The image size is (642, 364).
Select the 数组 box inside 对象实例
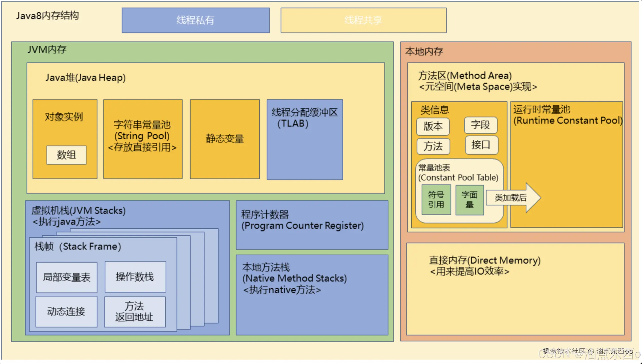click(x=66, y=155)
